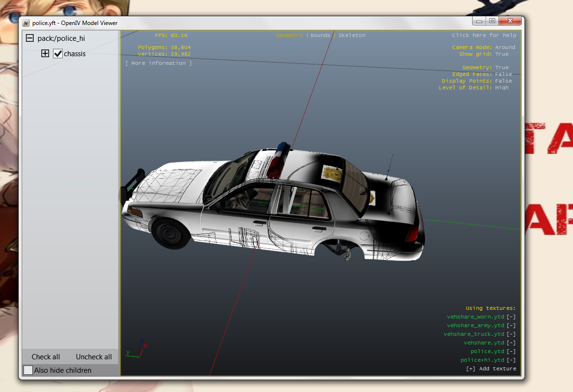Expand the chassis tree node

(45, 53)
